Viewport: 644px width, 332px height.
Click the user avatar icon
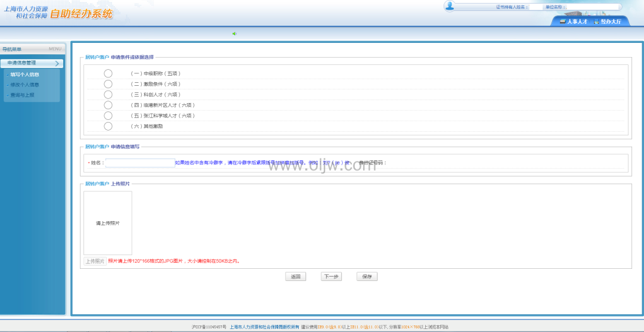click(x=450, y=6)
